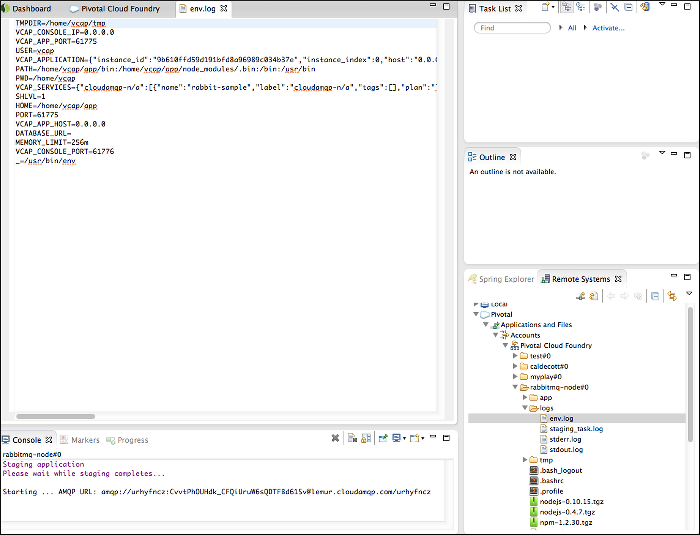Click Collapse All icon in Remote Systems toolbar
Image resolution: width=700 pixels, height=535 pixels.
click(x=654, y=295)
